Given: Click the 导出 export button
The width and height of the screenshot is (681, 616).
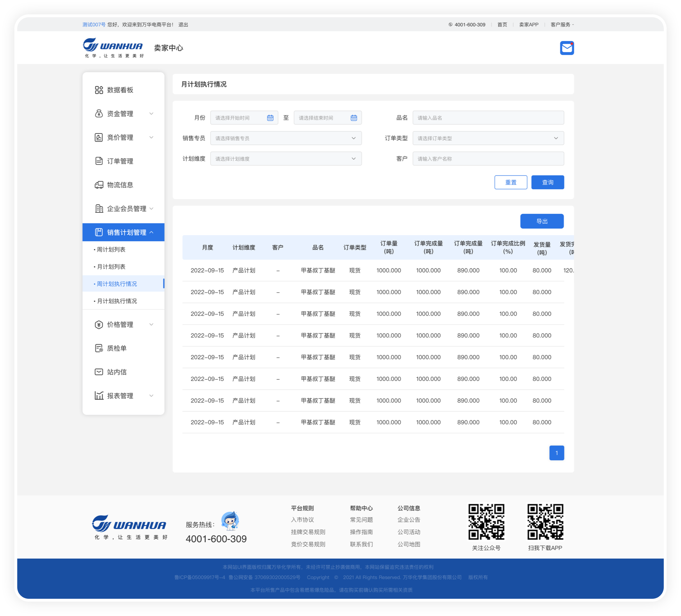Looking at the screenshot, I should (x=542, y=221).
